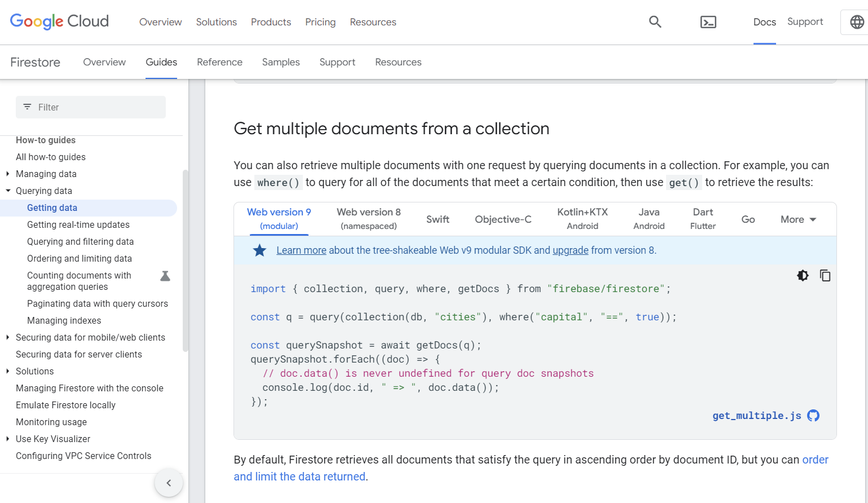Open Securing data for server clients

click(x=79, y=354)
